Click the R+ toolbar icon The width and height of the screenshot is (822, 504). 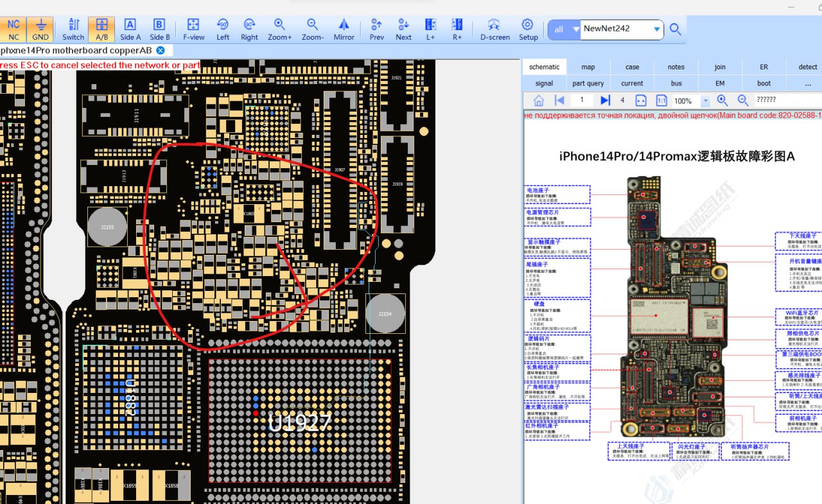click(x=457, y=30)
